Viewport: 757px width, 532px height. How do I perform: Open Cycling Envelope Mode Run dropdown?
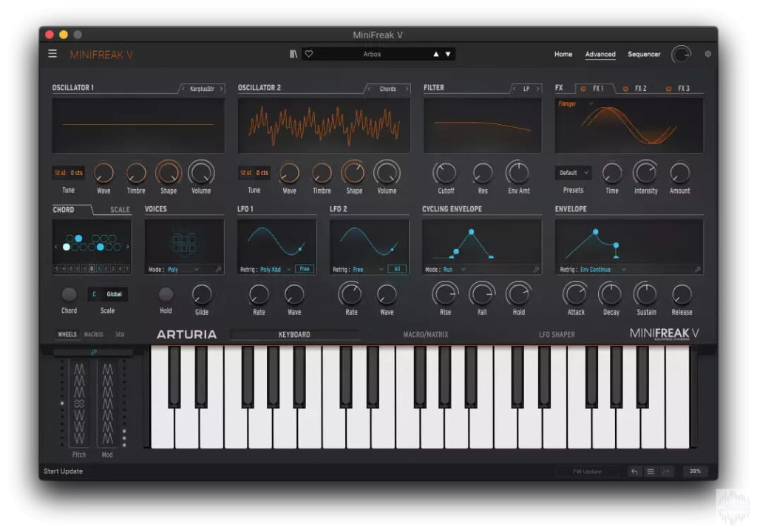(x=454, y=270)
